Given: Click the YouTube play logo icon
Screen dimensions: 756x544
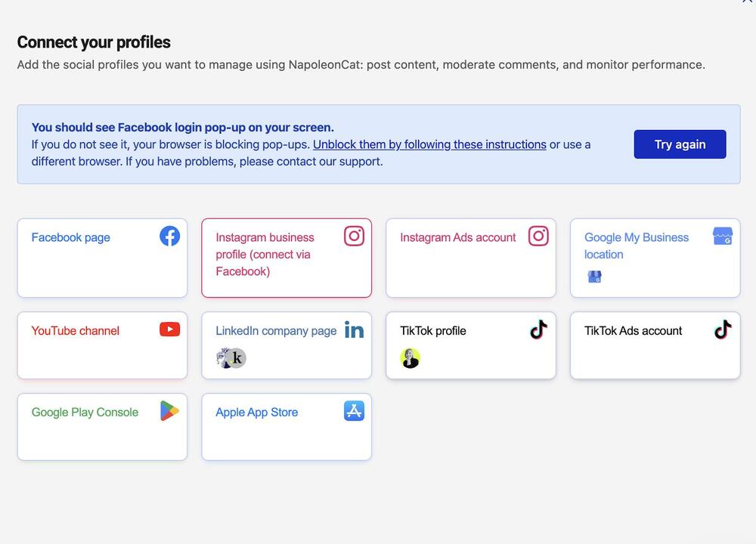Looking at the screenshot, I should 169,329.
